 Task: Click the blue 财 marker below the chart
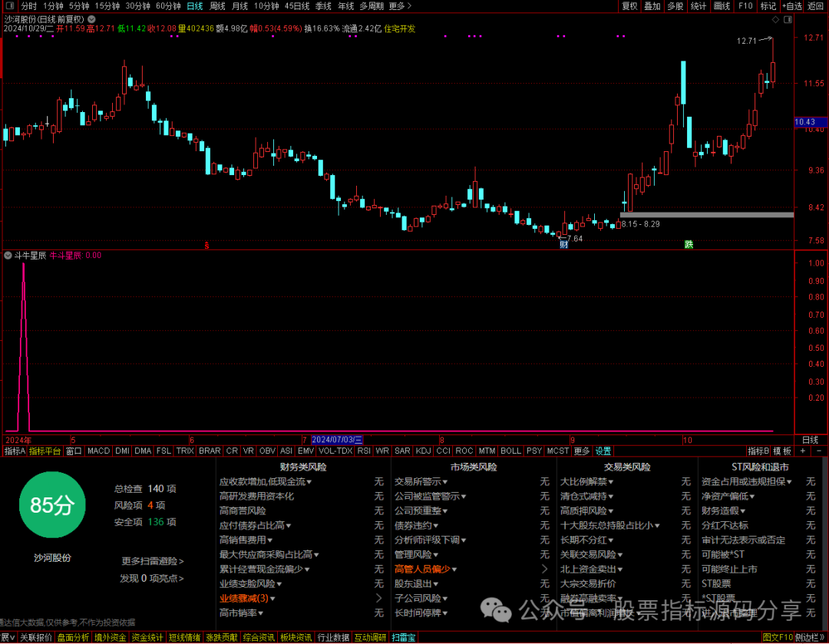tap(563, 244)
